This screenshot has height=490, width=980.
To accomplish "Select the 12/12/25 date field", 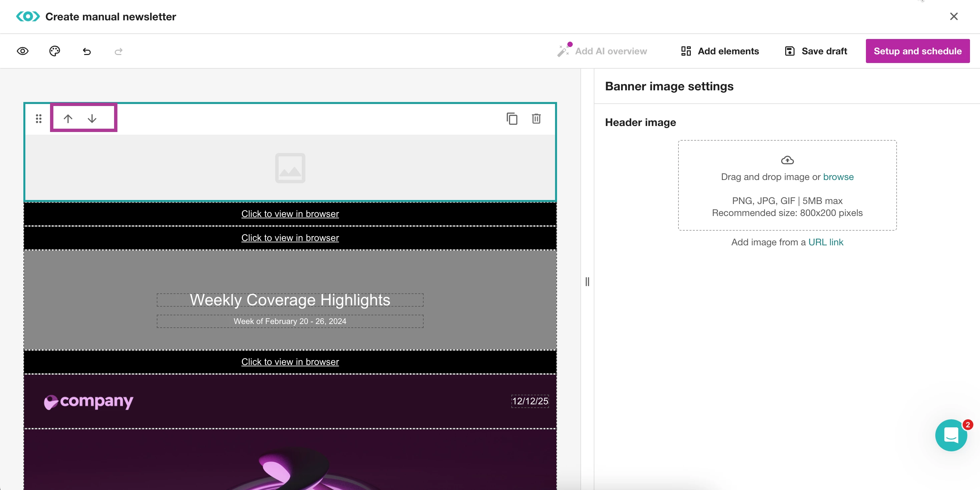I will click(530, 401).
